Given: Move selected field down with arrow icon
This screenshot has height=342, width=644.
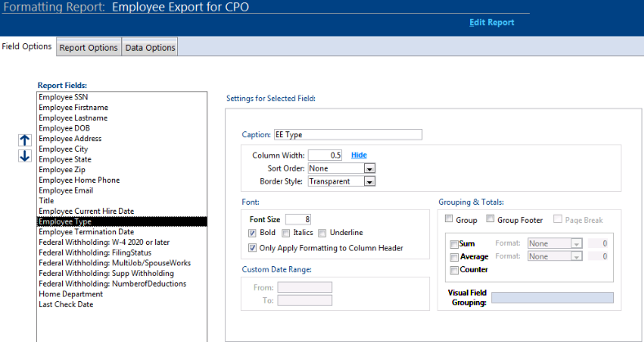Looking at the screenshot, I should click(x=24, y=156).
